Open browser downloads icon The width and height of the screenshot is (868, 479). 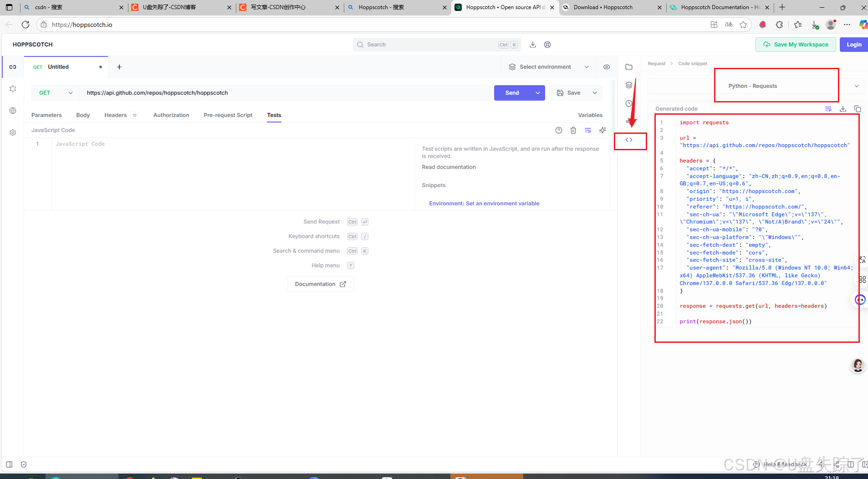(x=815, y=25)
